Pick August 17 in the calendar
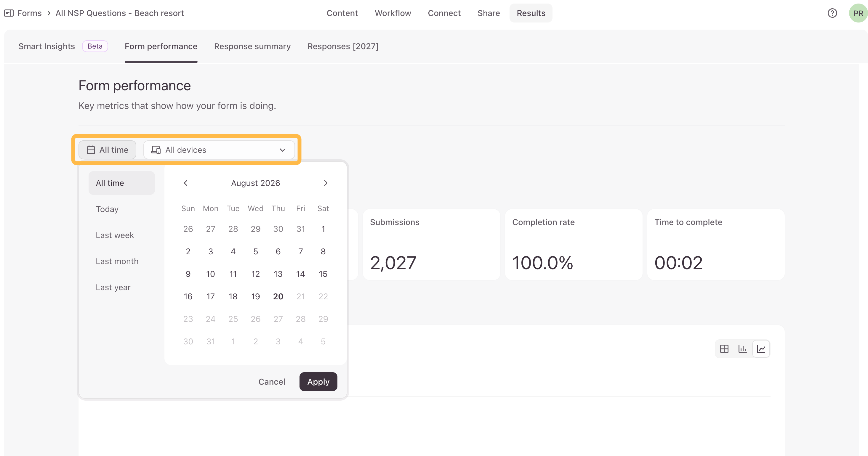Viewport: 868px width, 456px height. (211, 297)
